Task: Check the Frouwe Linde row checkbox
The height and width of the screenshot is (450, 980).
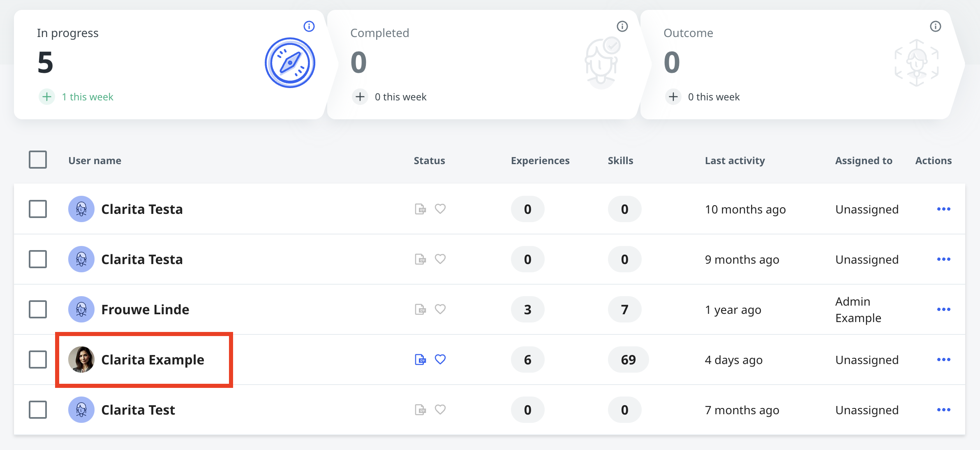Action: click(38, 309)
